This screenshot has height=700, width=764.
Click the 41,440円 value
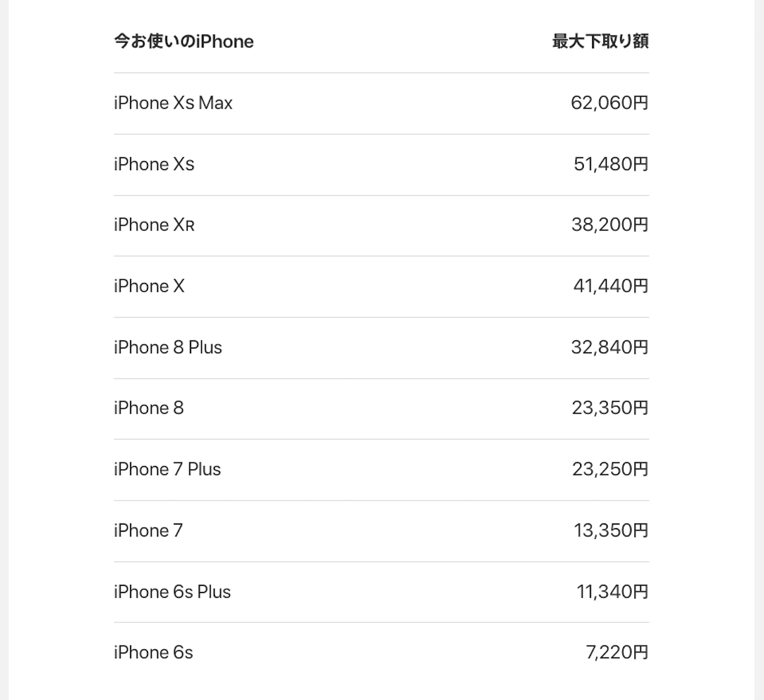[x=611, y=286]
